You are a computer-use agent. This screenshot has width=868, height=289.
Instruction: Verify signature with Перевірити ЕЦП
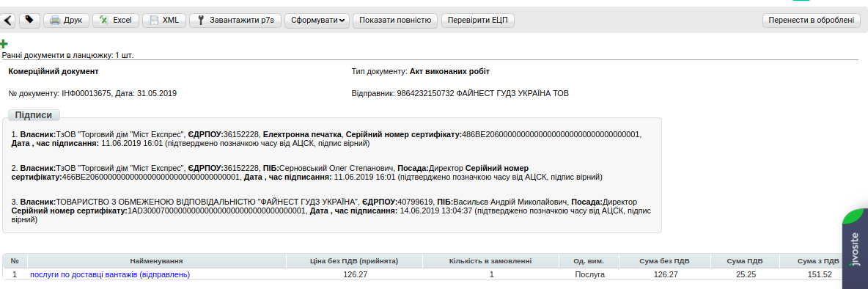(x=478, y=21)
